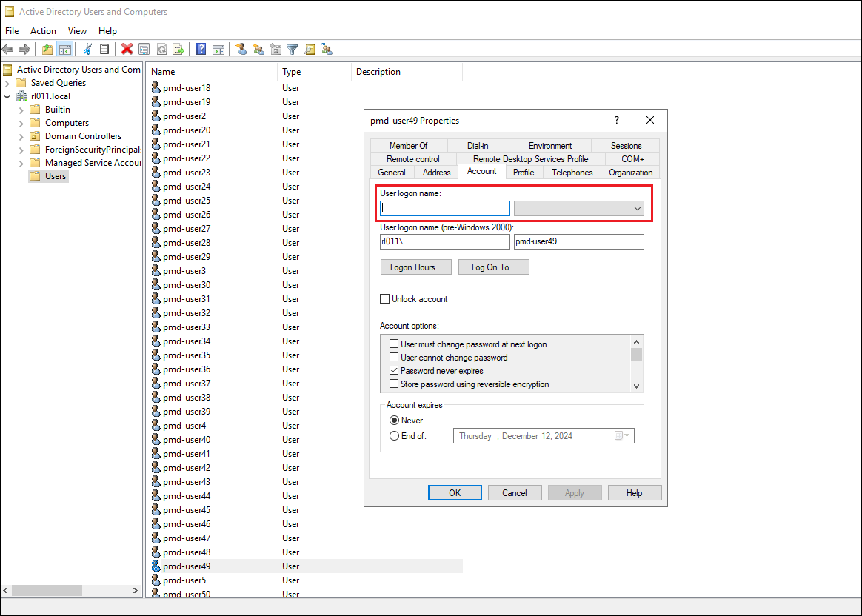The image size is (862, 616).
Task: Collapse the rl011.local node
Action: click(x=7, y=97)
